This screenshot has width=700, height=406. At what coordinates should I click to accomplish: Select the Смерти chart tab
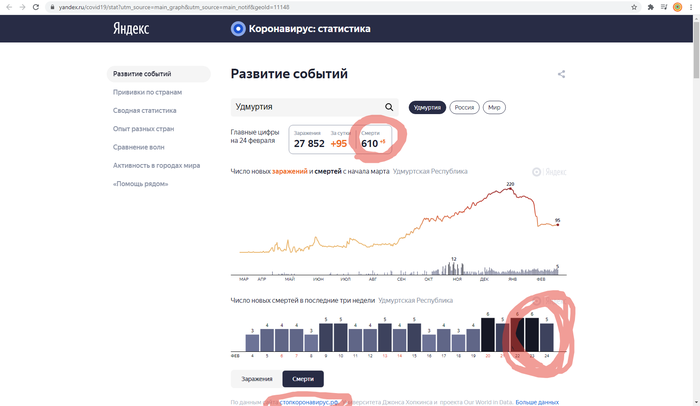(303, 378)
